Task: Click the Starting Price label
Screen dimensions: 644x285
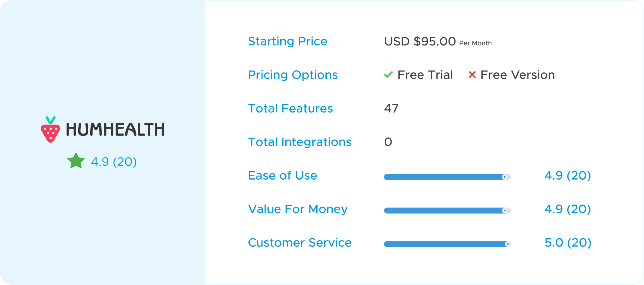Action: point(288,41)
